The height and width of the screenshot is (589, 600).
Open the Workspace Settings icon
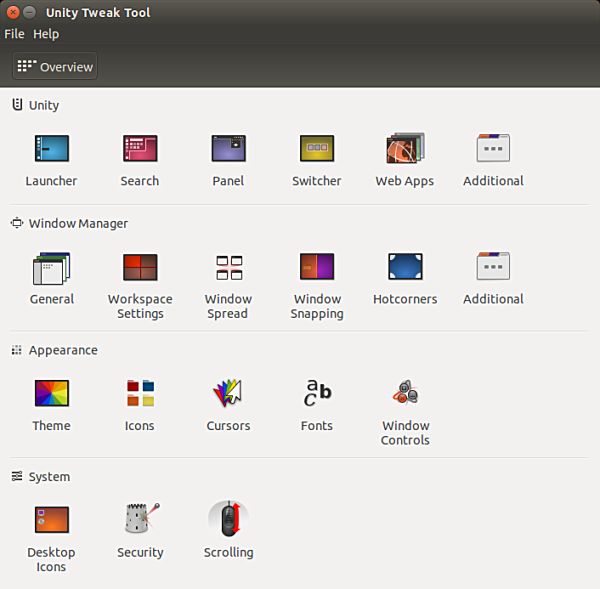[140, 267]
